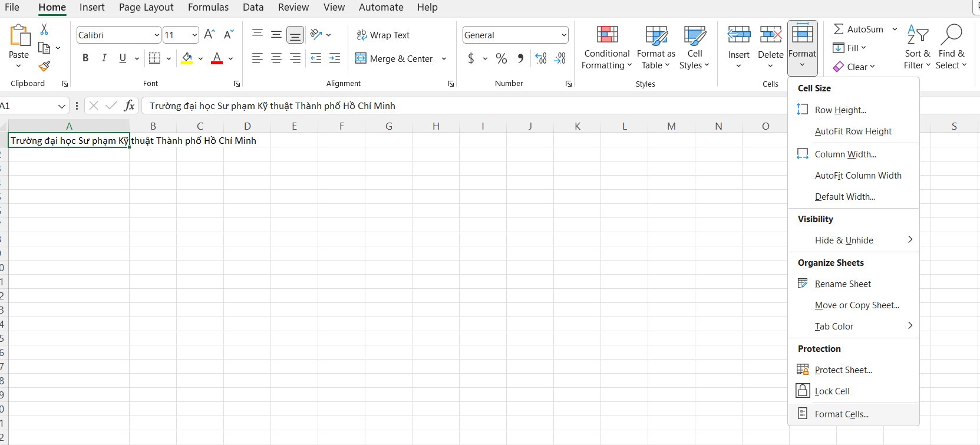Select the Format Painter brush icon
The image size is (980, 445).
click(44, 66)
